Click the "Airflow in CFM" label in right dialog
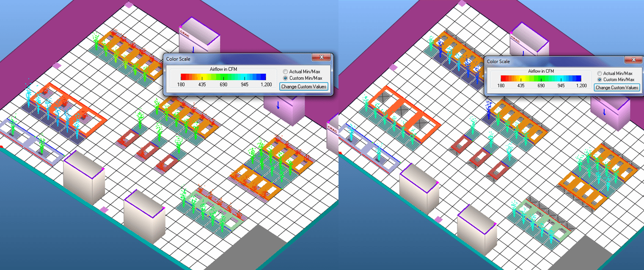 coord(541,71)
